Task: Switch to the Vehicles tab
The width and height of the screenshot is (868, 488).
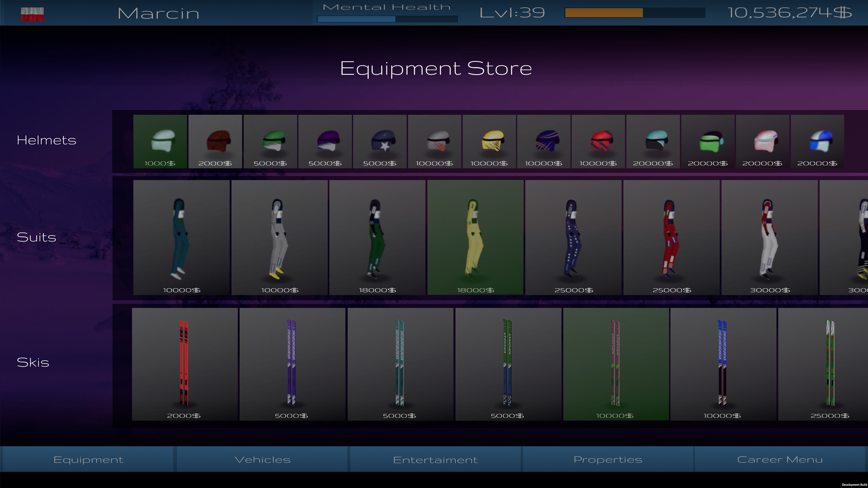Action: point(262,459)
